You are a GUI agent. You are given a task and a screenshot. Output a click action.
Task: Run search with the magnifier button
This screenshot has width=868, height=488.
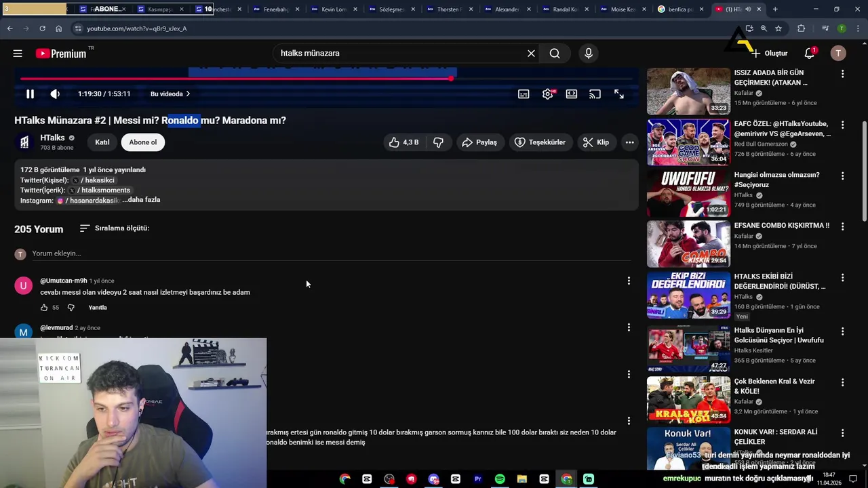[x=555, y=54]
